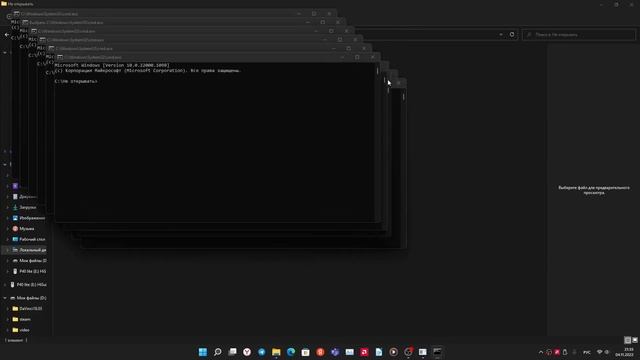Open the white window taskbar app

pyautogui.click(x=423, y=352)
